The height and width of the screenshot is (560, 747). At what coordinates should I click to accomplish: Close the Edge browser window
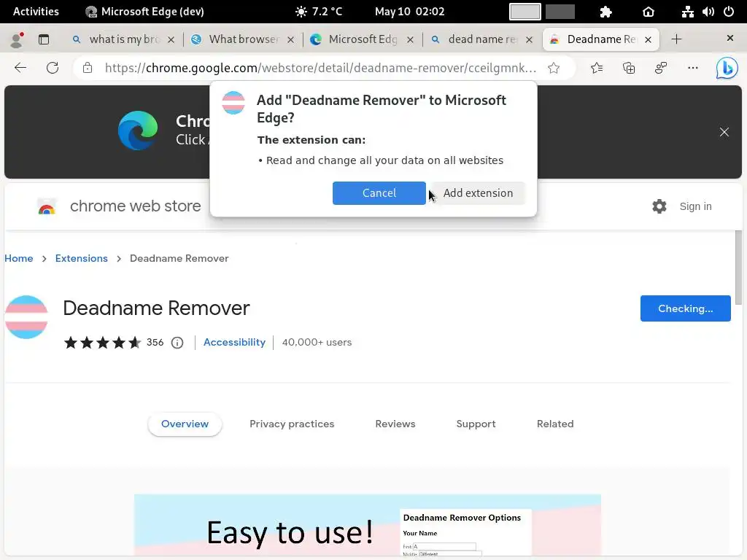coord(729,38)
